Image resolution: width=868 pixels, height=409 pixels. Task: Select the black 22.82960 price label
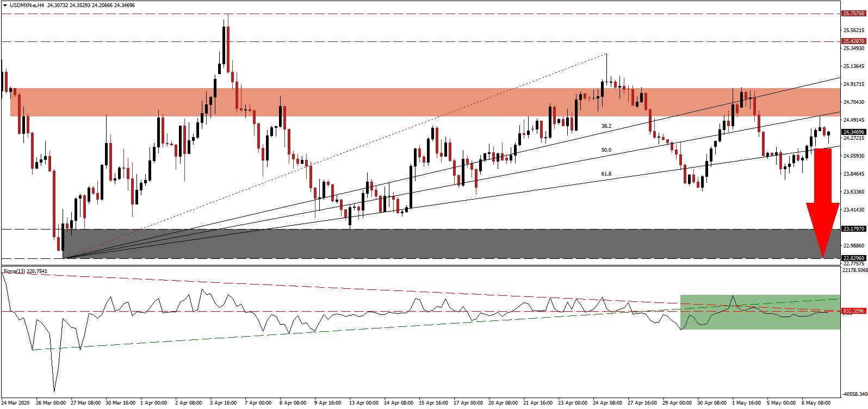[853, 258]
